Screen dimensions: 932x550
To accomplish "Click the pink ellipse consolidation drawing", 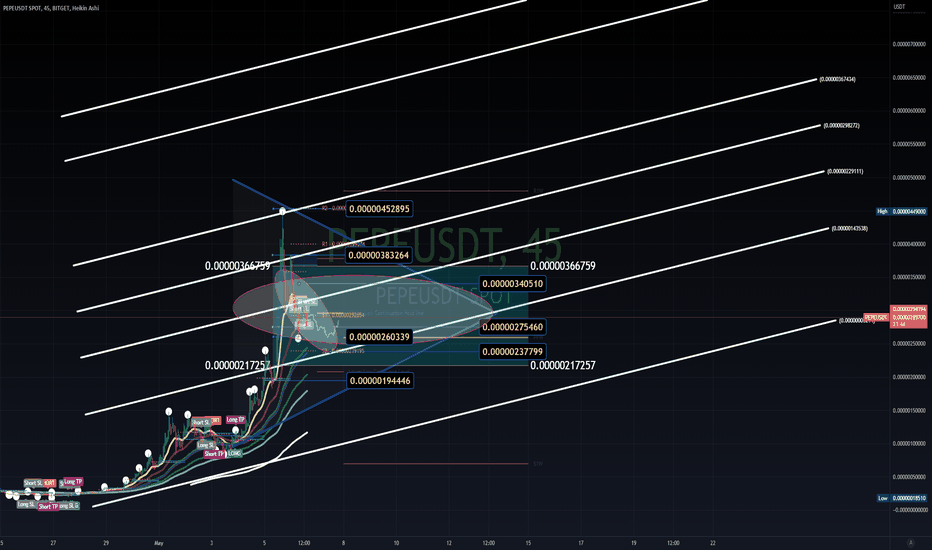I will 363,309.
